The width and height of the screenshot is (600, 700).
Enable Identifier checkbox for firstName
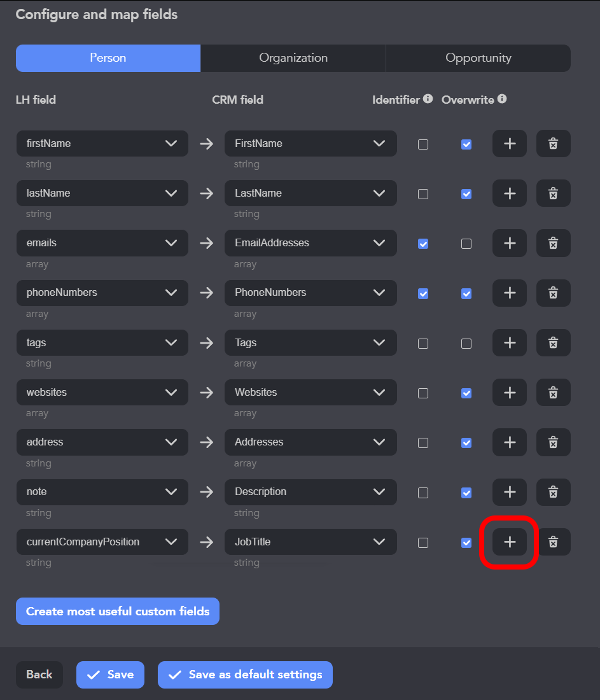click(x=423, y=144)
